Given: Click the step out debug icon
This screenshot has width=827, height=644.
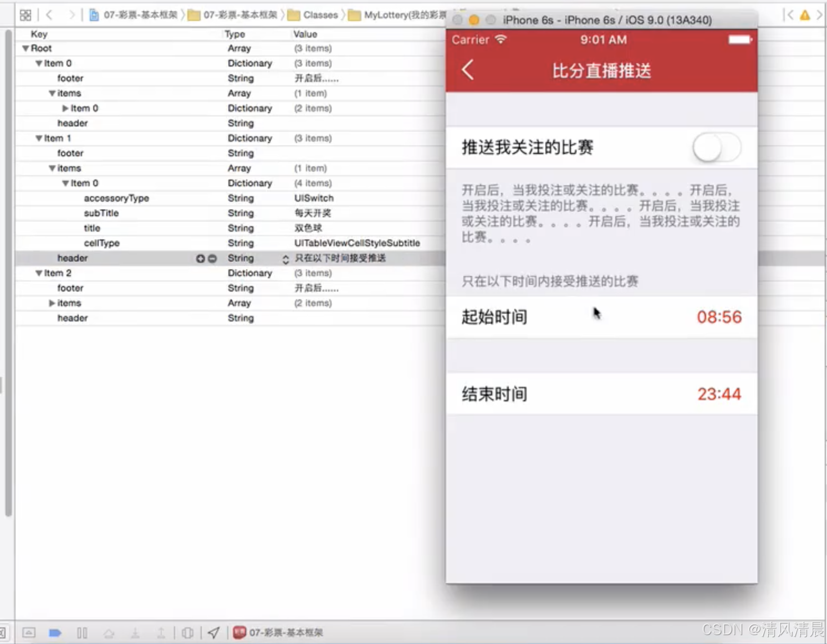Looking at the screenshot, I should (x=161, y=632).
